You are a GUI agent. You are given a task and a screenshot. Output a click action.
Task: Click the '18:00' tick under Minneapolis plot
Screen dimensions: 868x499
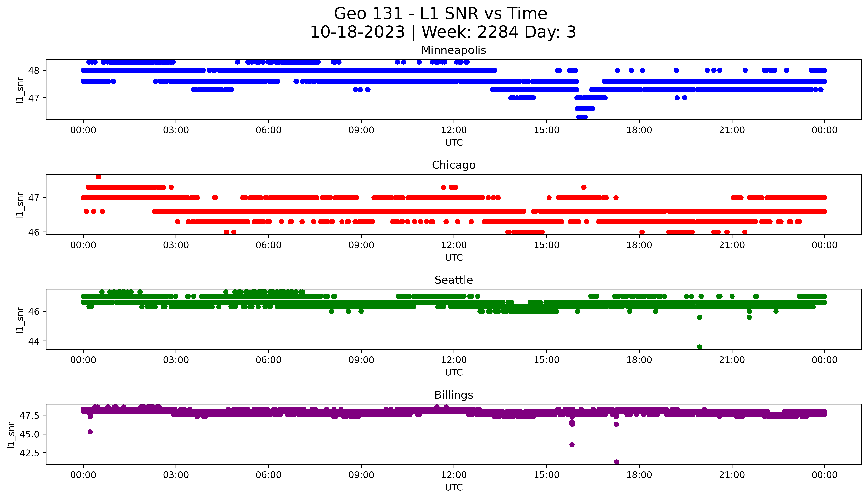click(x=639, y=130)
